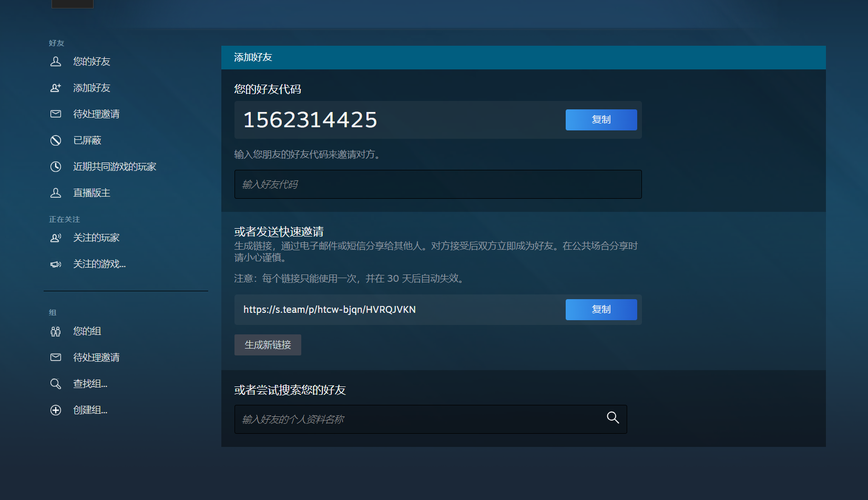Open 查找组... group search
Image resolution: width=868 pixels, height=500 pixels.
click(90, 384)
